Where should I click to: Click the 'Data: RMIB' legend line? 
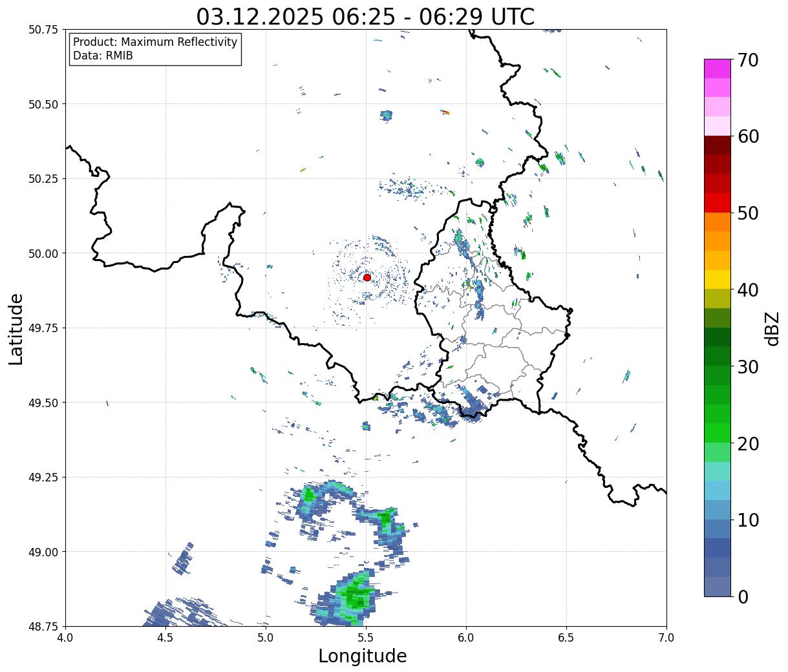point(103,56)
